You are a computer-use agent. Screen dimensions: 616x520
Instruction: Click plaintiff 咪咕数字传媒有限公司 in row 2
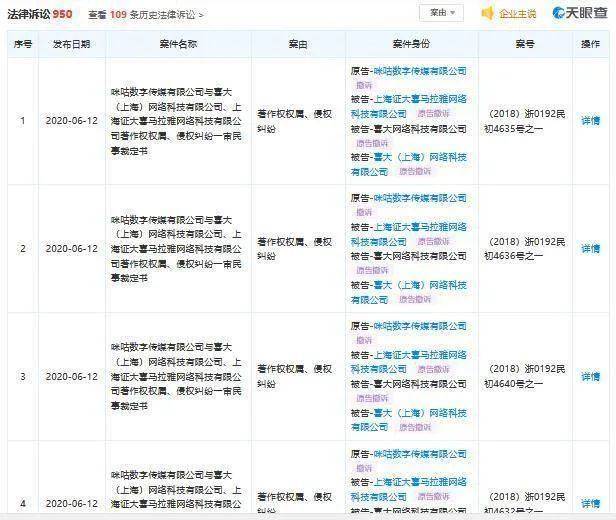[420, 198]
